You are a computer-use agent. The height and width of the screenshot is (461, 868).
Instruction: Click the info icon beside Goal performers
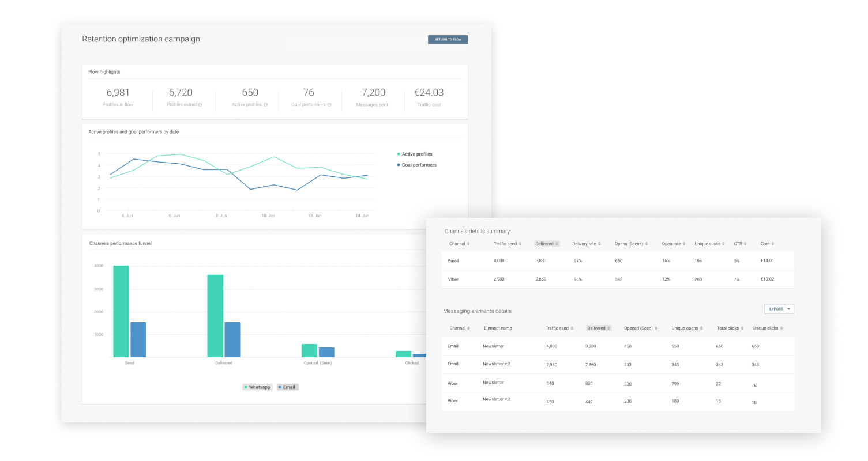pyautogui.click(x=329, y=105)
